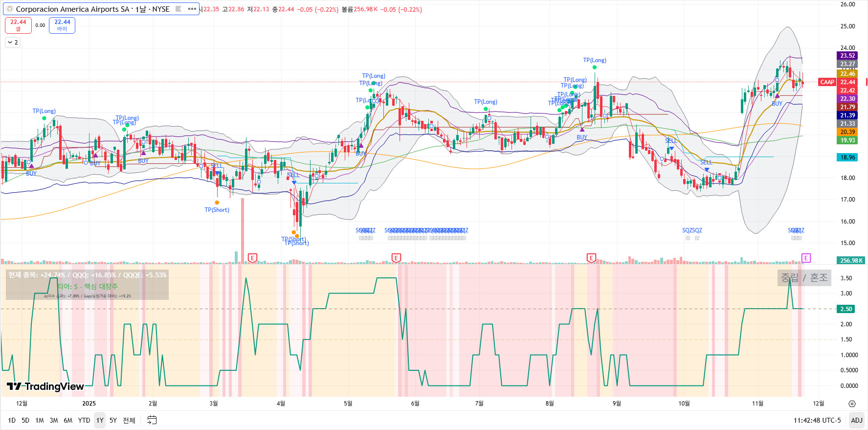The height and width of the screenshot is (430, 868).
Task: Click the blue 22.44 바이 buy button
Action: click(x=62, y=25)
